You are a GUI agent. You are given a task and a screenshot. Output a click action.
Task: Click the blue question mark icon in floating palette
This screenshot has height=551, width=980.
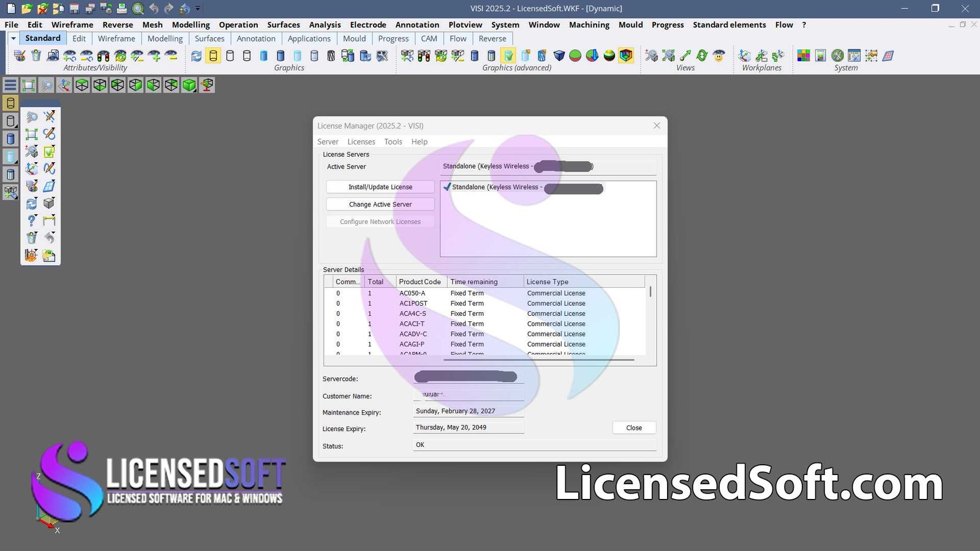(x=32, y=220)
